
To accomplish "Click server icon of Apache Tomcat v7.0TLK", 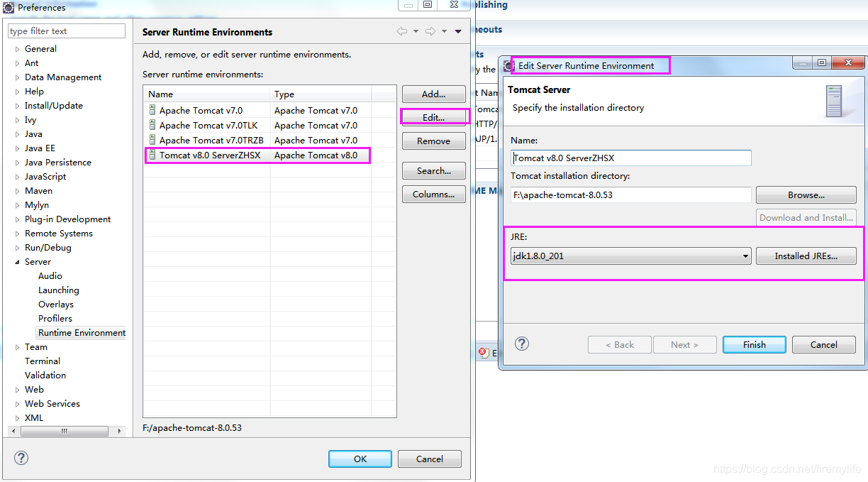I will tap(152, 125).
